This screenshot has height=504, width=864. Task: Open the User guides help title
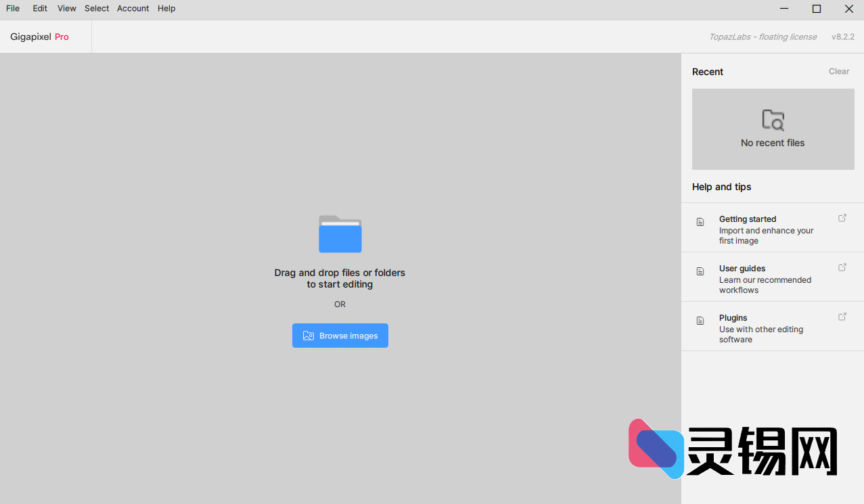[x=742, y=269]
